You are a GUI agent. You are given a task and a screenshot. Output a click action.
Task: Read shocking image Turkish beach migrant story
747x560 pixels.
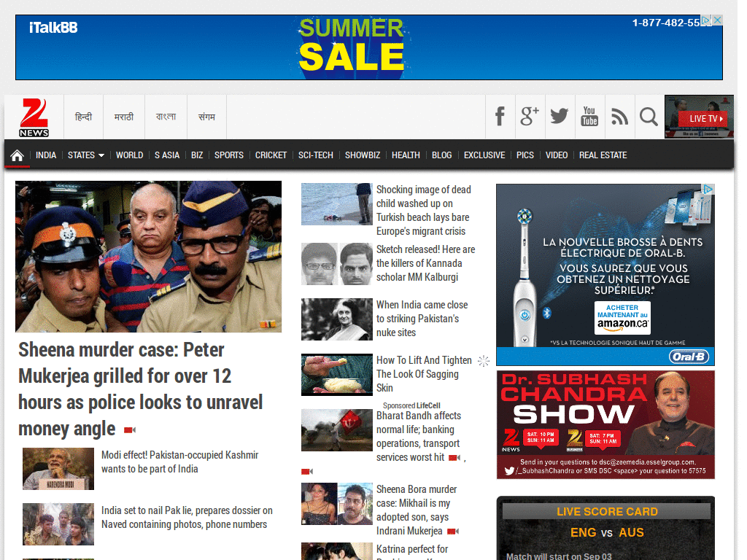pos(424,210)
